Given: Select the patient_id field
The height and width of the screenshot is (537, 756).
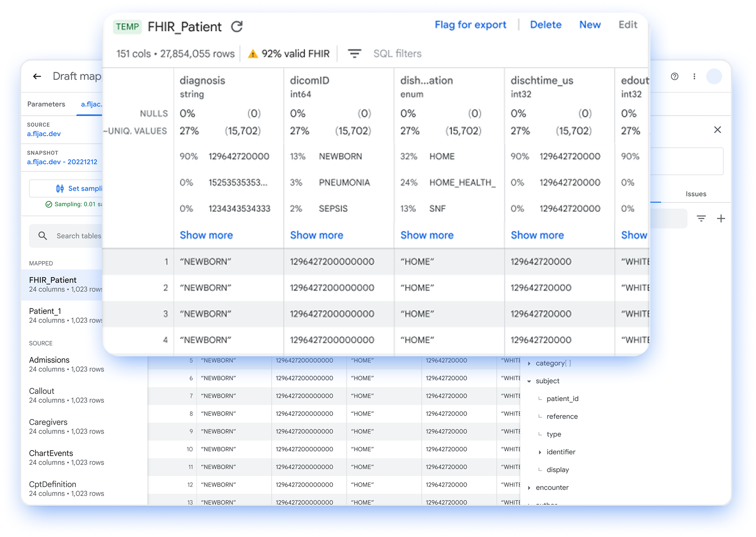Looking at the screenshot, I should [x=562, y=399].
